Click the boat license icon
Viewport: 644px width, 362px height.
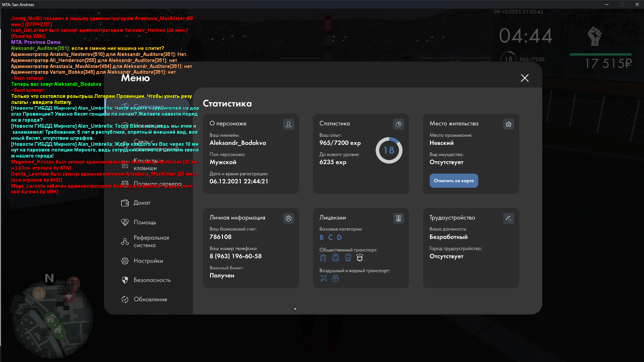click(x=335, y=279)
